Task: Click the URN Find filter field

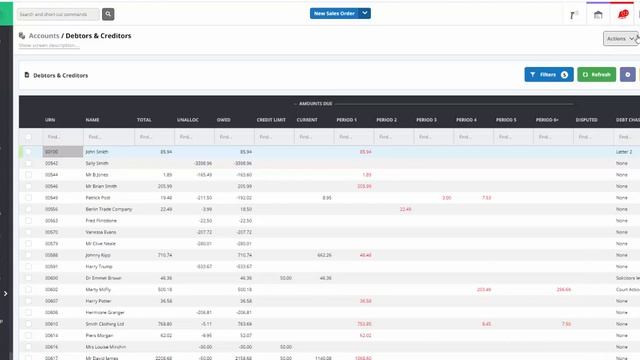Action: [63, 137]
